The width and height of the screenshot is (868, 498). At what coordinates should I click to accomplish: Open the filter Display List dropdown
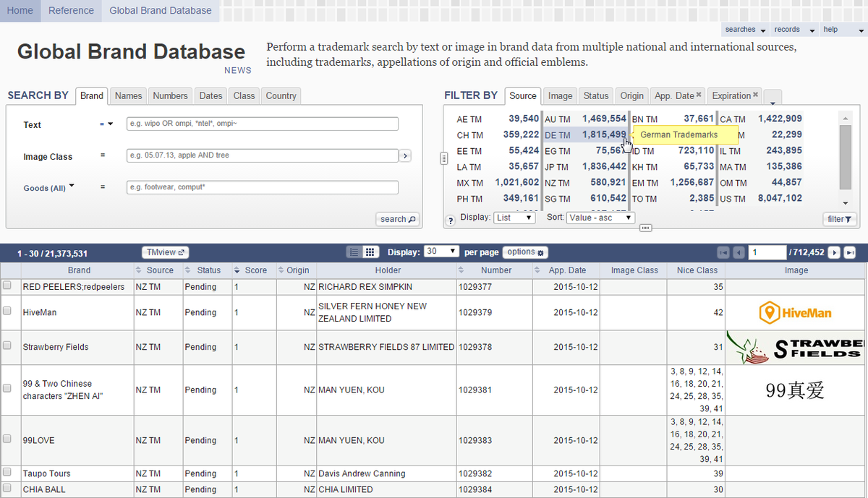[514, 218]
